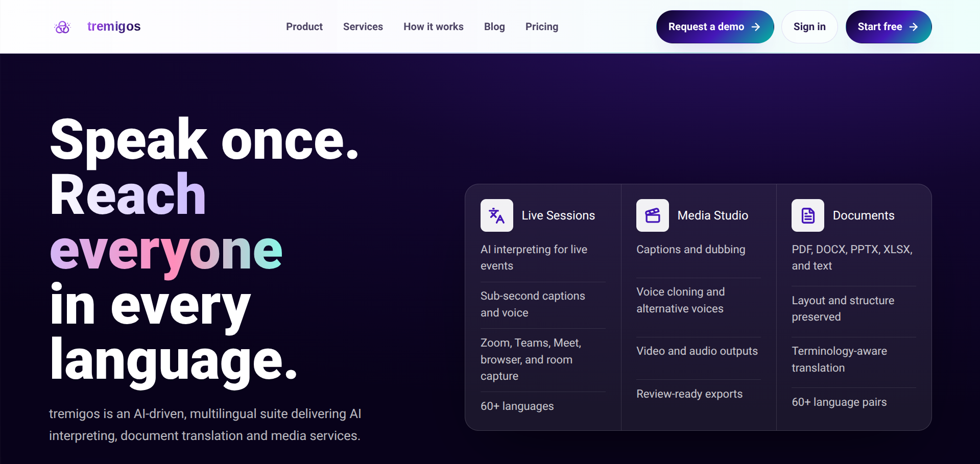Click 'Review-ready exports' text
The image size is (980, 464).
tap(689, 394)
